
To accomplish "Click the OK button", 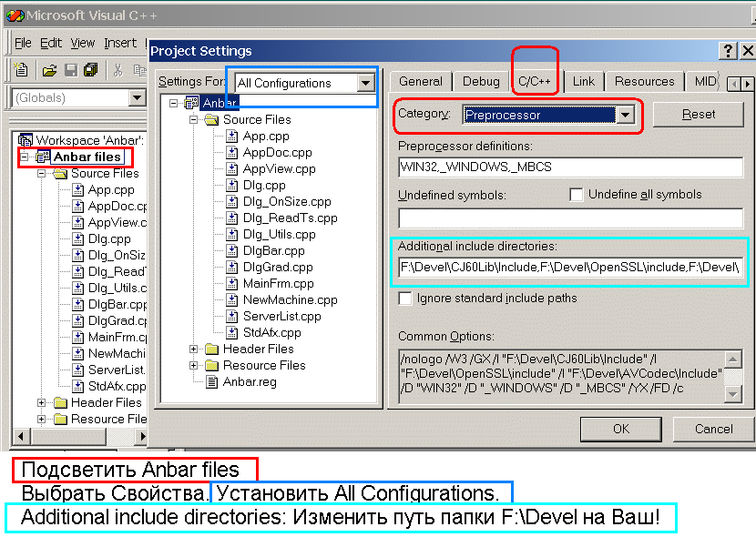I will click(x=621, y=429).
